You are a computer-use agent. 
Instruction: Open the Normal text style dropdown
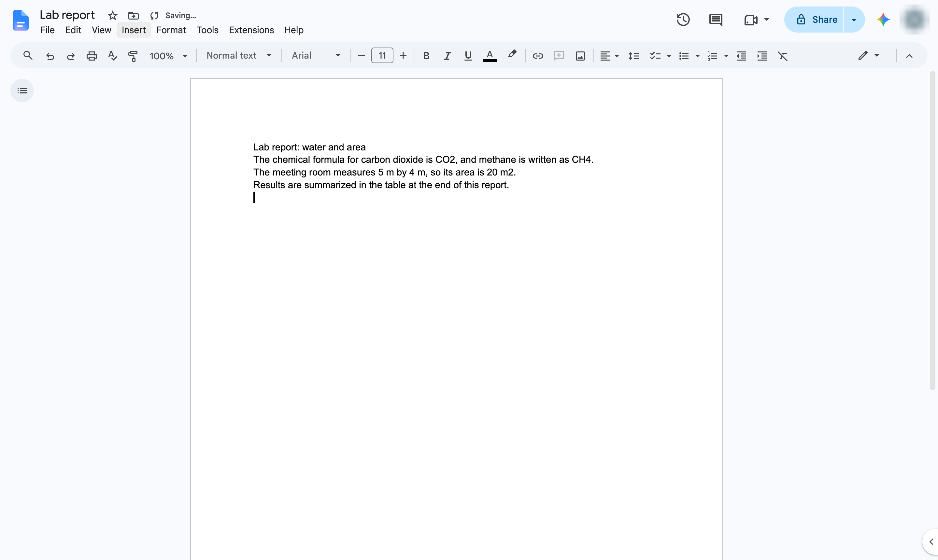(x=239, y=55)
